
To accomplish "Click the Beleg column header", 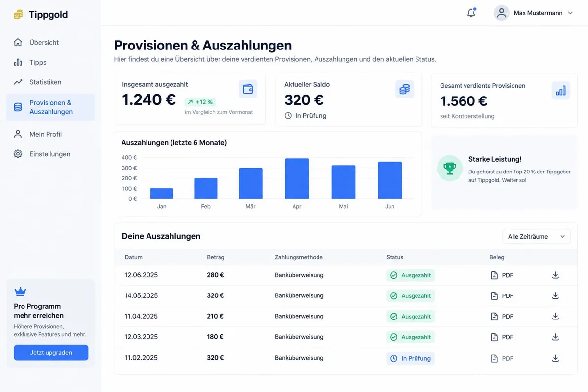I will point(497,257).
